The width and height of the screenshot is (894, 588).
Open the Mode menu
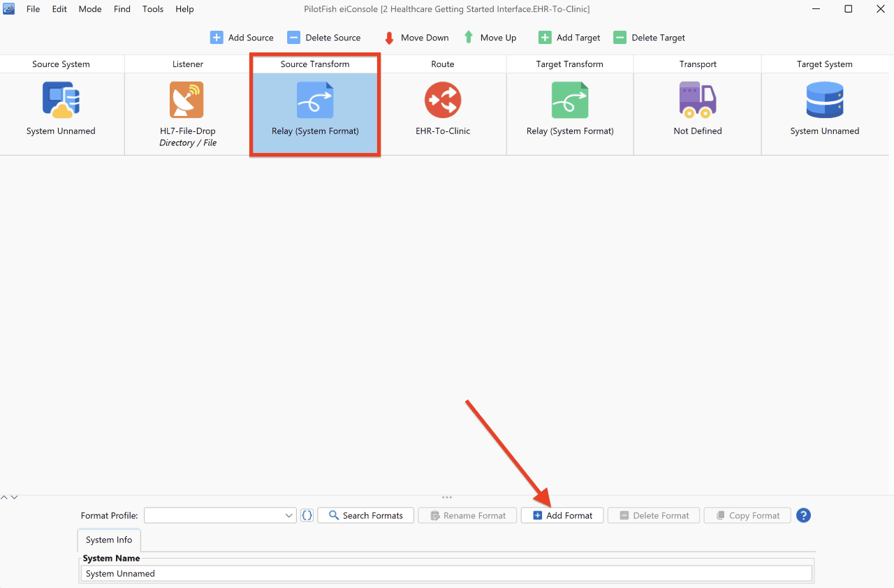coord(90,9)
